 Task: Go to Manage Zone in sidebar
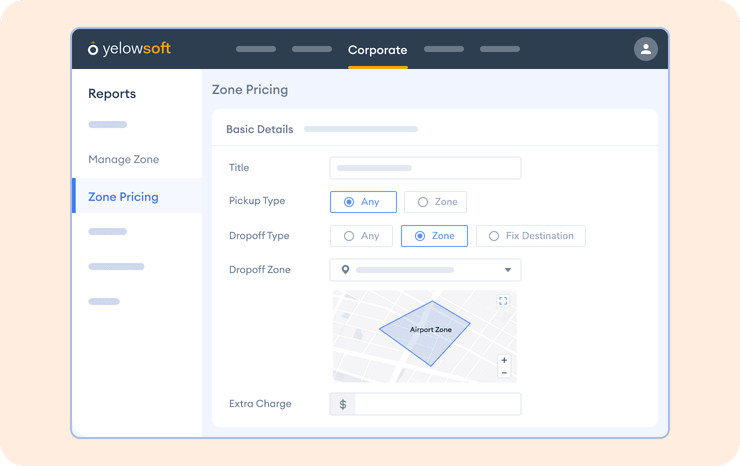(x=123, y=160)
